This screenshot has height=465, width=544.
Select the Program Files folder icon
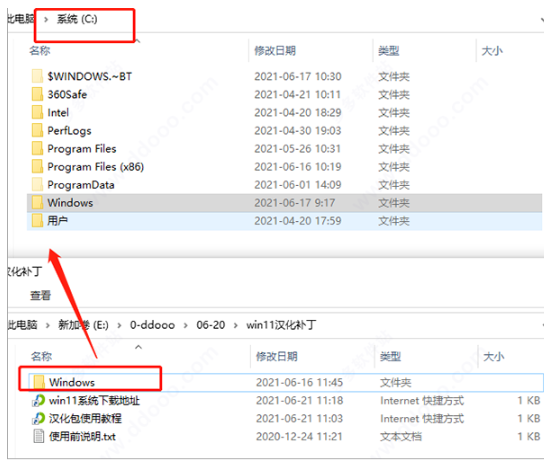point(37,148)
